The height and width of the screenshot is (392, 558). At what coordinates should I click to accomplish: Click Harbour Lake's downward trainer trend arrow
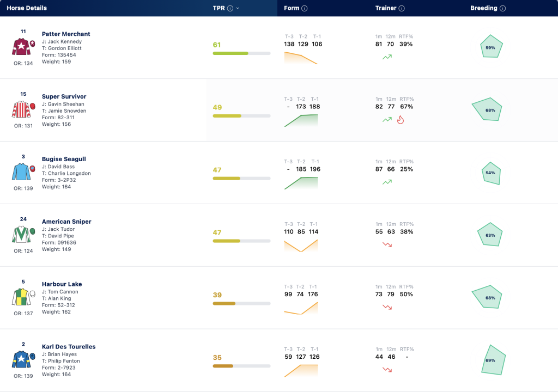point(387,307)
